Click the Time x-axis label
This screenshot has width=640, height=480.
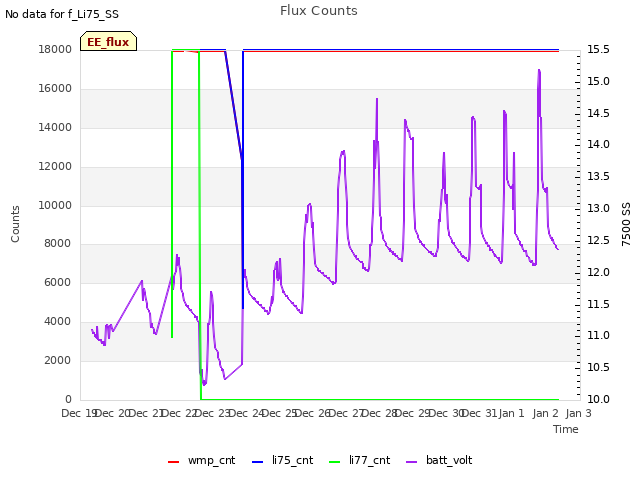566,429
